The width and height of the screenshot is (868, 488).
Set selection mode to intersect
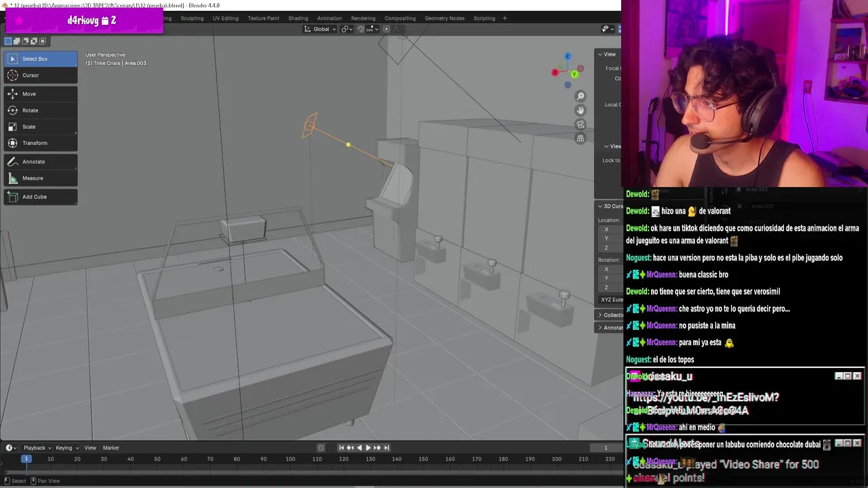(41, 41)
